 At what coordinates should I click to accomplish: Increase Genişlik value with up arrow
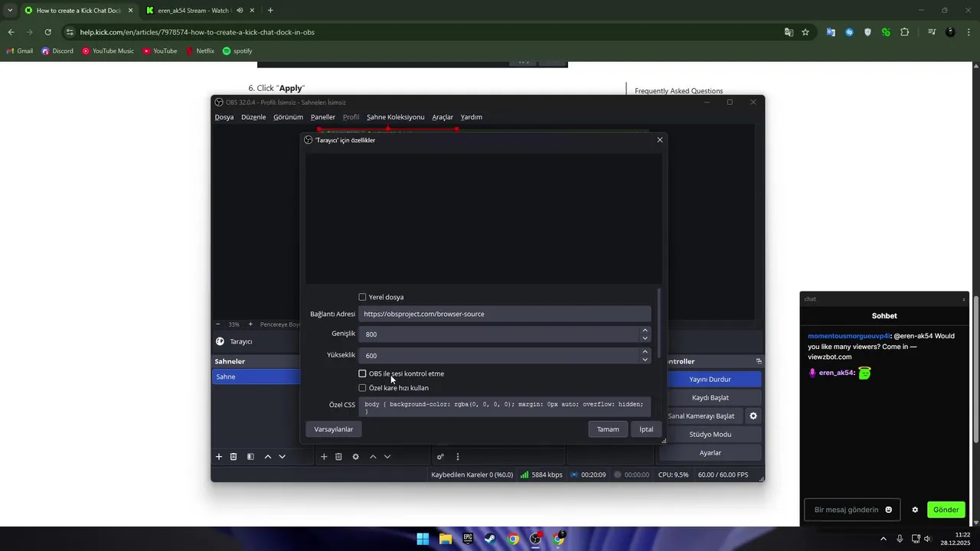point(645,331)
